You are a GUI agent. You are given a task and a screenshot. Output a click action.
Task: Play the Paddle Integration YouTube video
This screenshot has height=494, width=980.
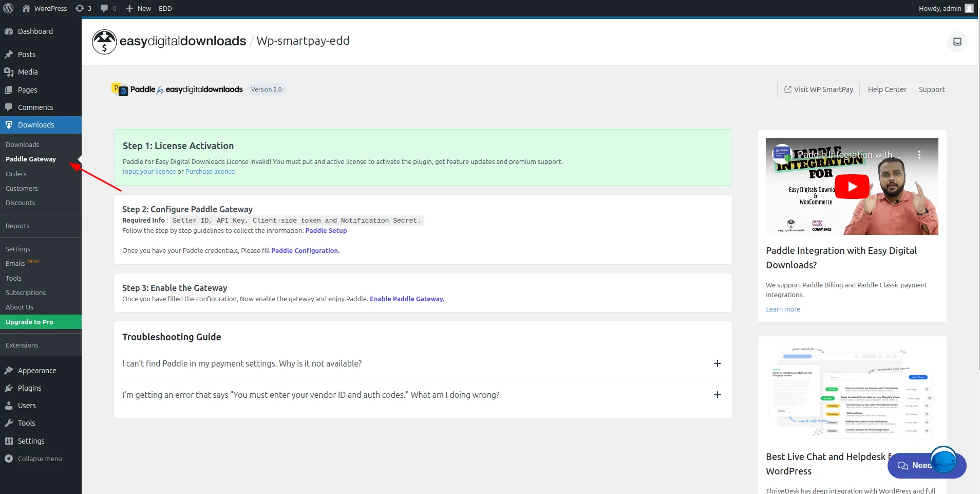(x=852, y=187)
